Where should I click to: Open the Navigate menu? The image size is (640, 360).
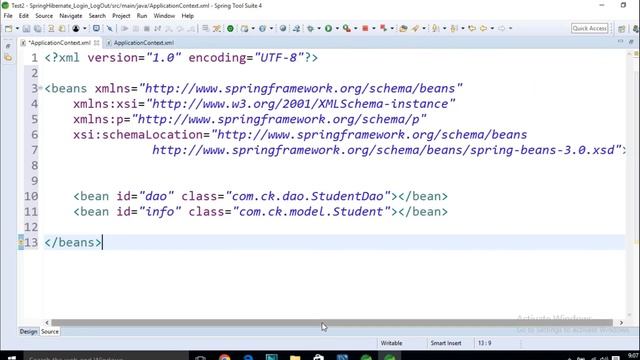(x=71, y=16)
